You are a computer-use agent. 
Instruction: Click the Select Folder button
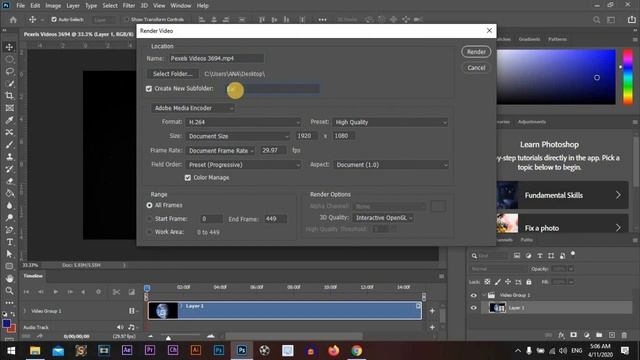[x=173, y=74]
